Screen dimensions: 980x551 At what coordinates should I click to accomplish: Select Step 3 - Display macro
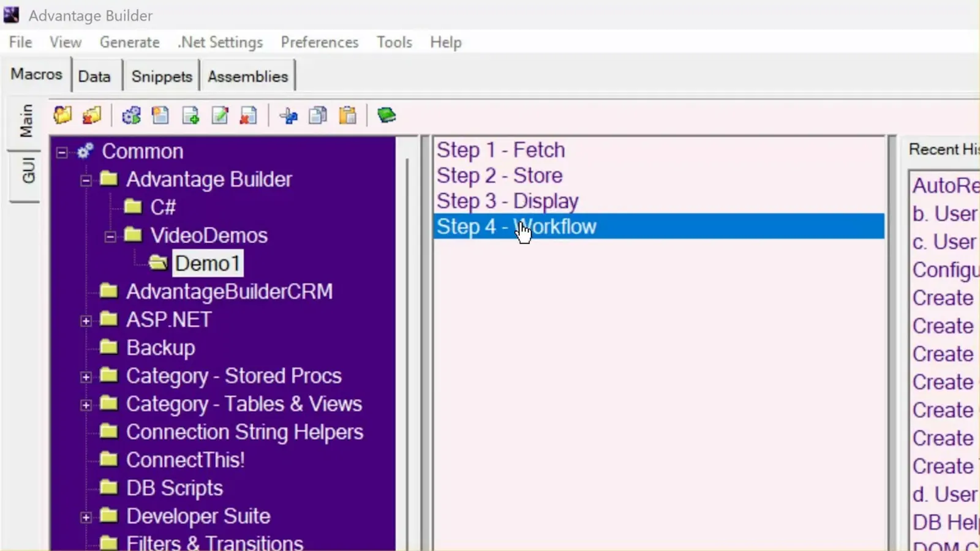(x=658, y=201)
